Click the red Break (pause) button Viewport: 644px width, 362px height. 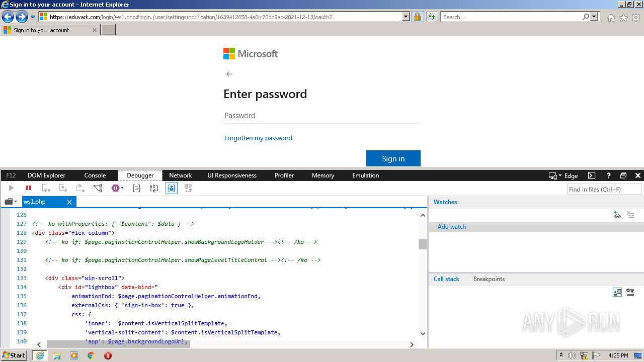pos(28,188)
